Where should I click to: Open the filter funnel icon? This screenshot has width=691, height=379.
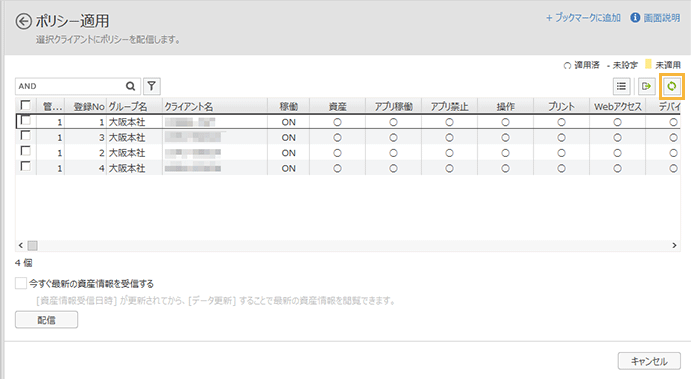click(152, 86)
